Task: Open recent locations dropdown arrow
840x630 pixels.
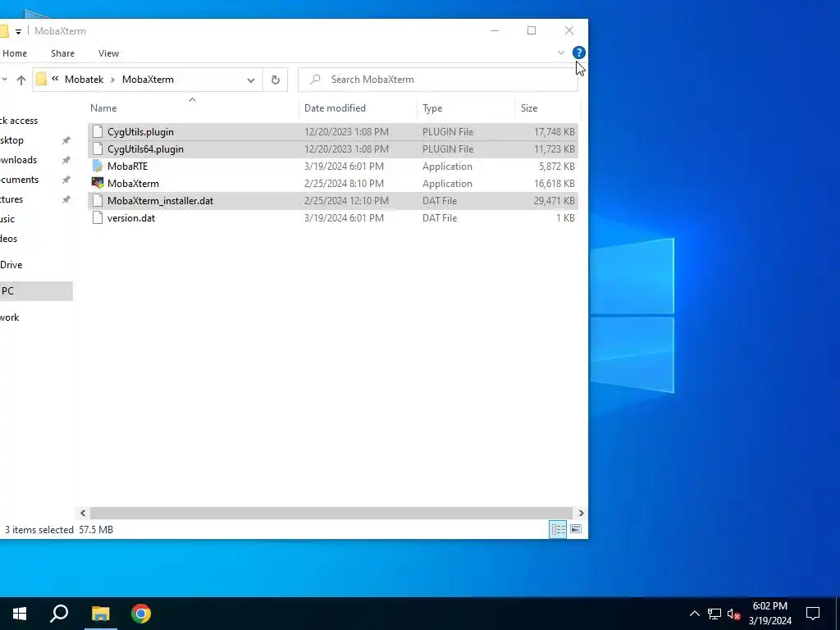Action: [4, 80]
